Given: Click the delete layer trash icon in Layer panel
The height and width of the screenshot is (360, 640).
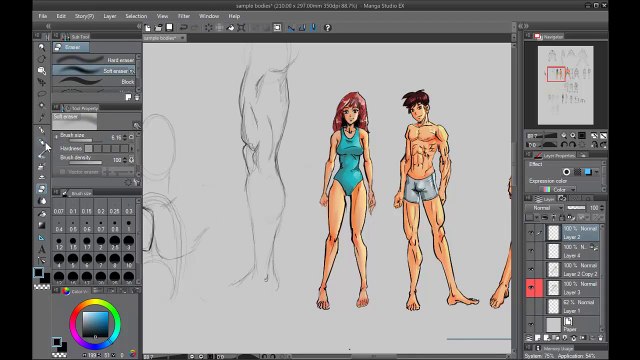Looking at the screenshot, I should coord(600,338).
